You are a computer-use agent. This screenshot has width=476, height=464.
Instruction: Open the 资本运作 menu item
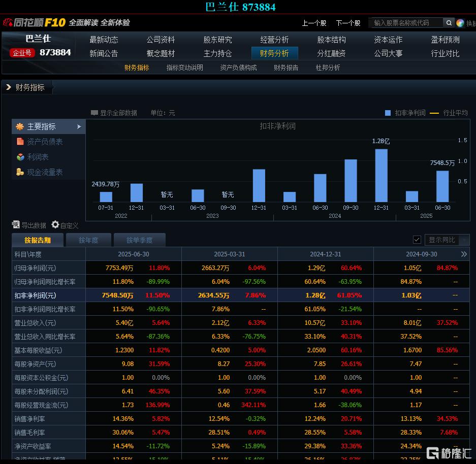388,40
